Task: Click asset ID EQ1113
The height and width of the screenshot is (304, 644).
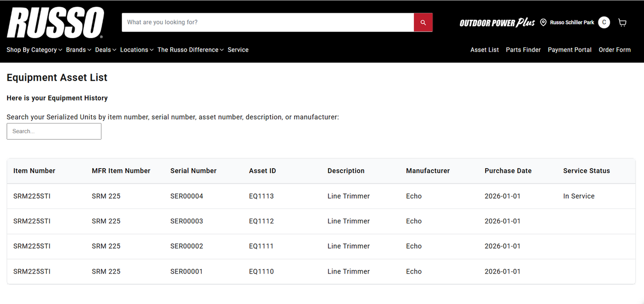Action: click(261, 196)
